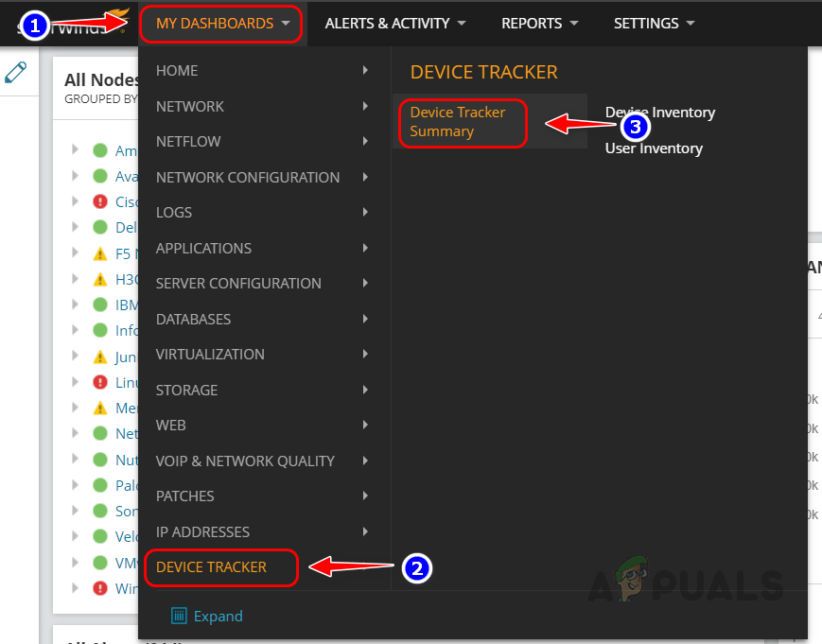Click the red status icon beside Windows node
The height and width of the screenshot is (644, 822).
100,588
